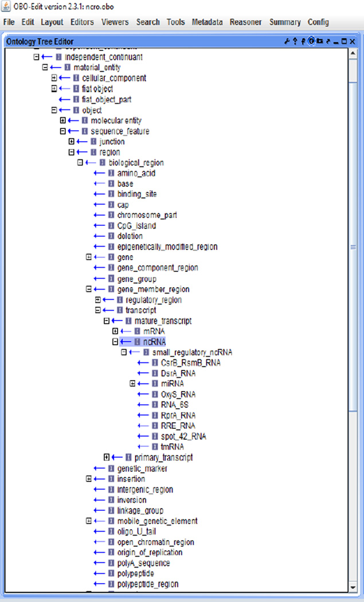Expand the mRNA tree node
Screen dimensions: 364x602
115,331
